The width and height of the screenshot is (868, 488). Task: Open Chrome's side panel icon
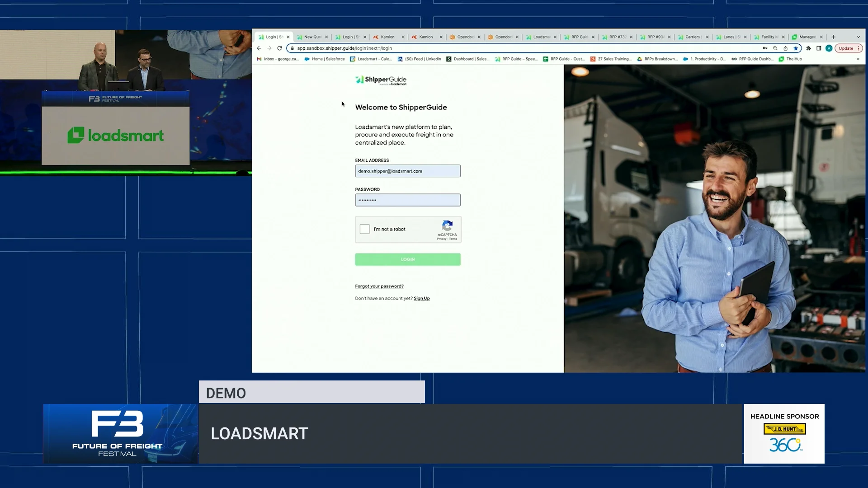(x=819, y=48)
